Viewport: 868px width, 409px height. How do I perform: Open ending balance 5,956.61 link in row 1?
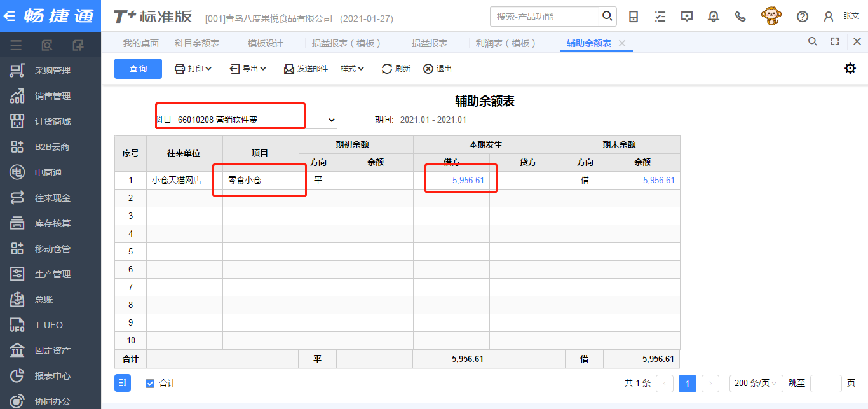tap(659, 180)
